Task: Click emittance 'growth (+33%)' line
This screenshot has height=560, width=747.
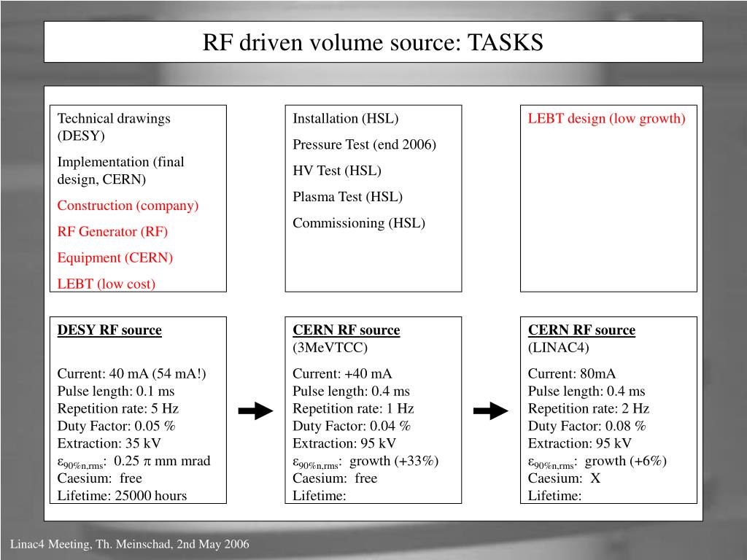Action: pos(365,462)
